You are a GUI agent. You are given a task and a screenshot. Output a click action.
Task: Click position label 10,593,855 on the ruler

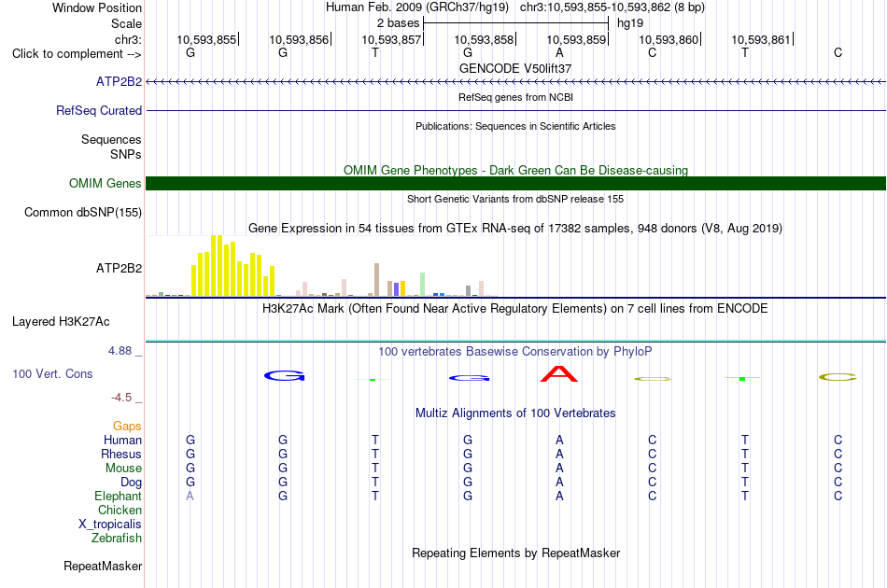pos(206,39)
